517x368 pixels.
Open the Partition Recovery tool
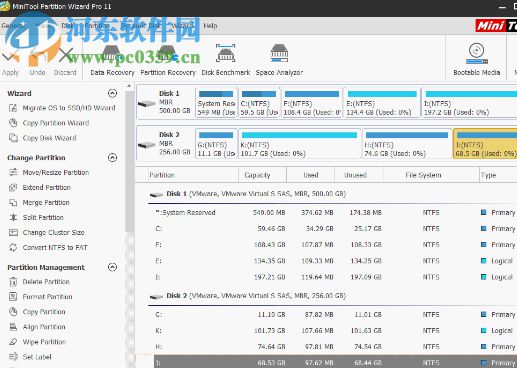coord(168,61)
